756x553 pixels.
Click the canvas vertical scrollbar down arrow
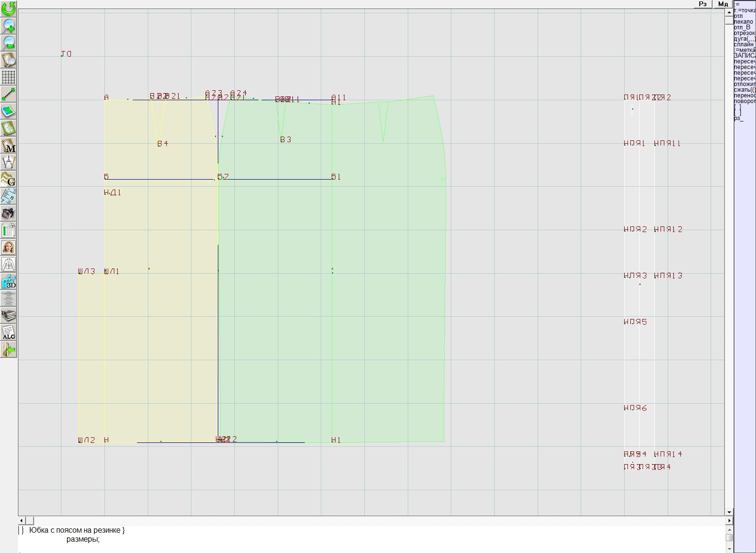tap(729, 512)
